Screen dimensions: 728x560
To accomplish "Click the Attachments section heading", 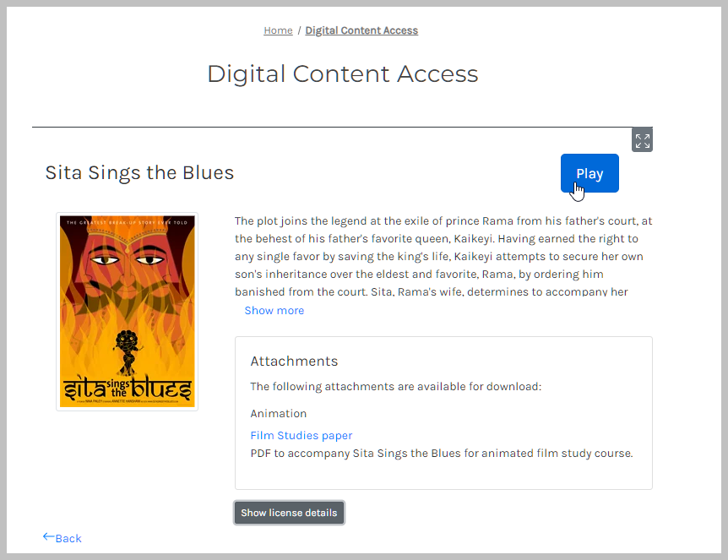I will (x=294, y=362).
